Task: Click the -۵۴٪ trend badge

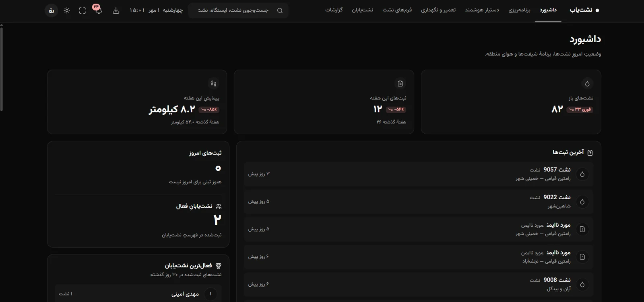Action: click(x=396, y=110)
